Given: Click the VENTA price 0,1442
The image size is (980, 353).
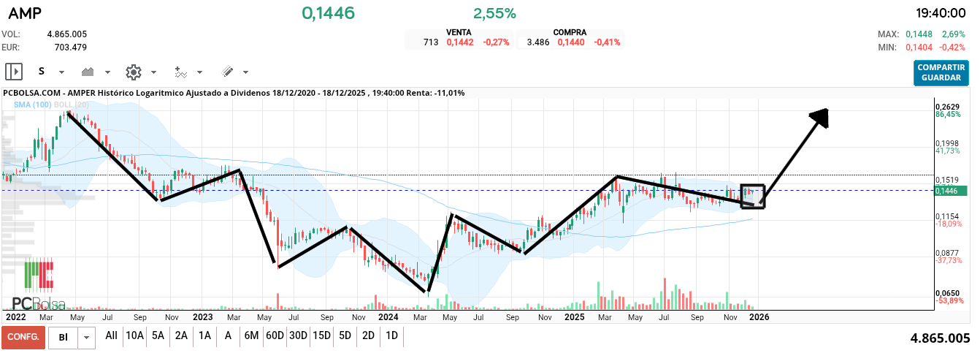Looking at the screenshot, I should 460,42.
